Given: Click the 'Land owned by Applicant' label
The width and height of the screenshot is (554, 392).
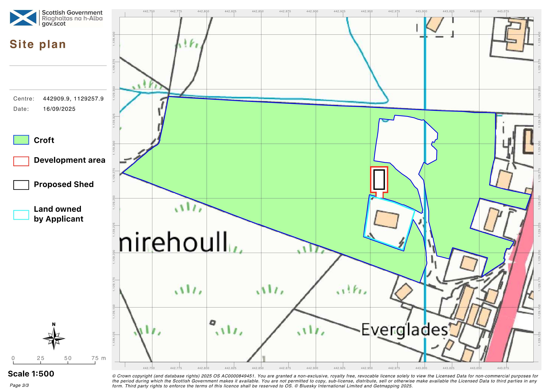Looking at the screenshot, I should click(58, 214).
